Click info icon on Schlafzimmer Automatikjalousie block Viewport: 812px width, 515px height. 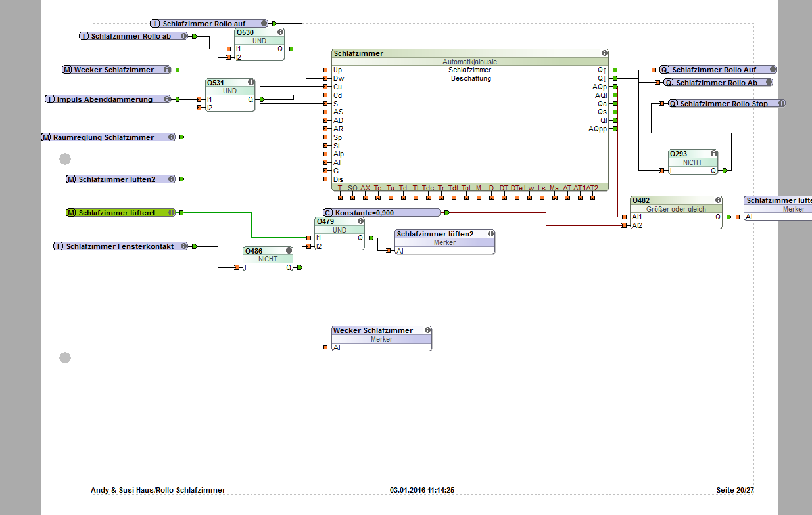tap(604, 53)
